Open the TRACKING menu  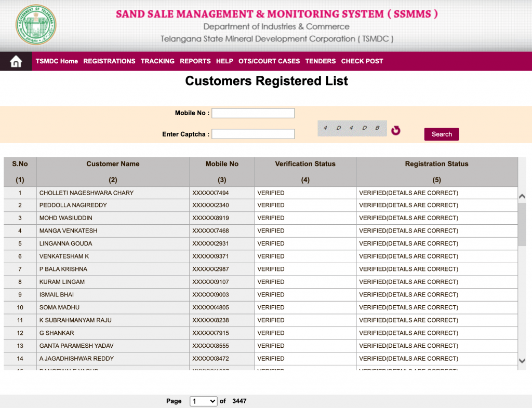click(x=157, y=61)
